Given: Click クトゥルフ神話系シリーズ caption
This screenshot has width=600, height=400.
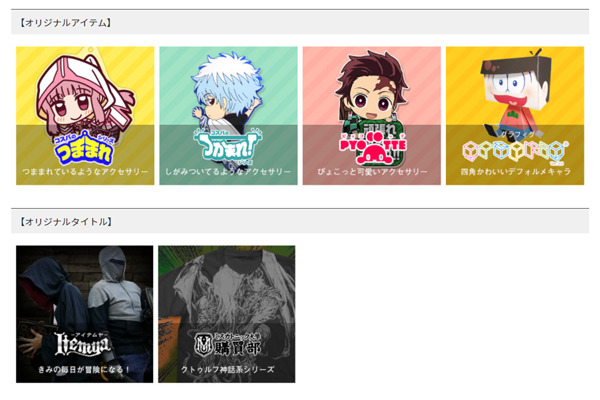Looking at the screenshot, I should (227, 369).
